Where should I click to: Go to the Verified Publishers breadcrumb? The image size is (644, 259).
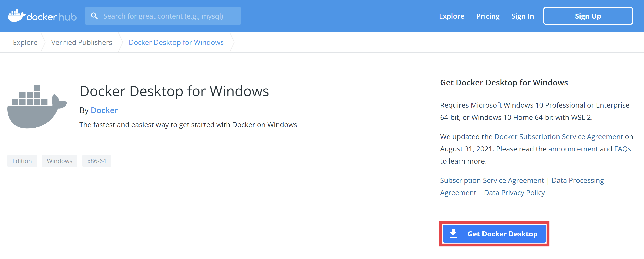point(82,42)
